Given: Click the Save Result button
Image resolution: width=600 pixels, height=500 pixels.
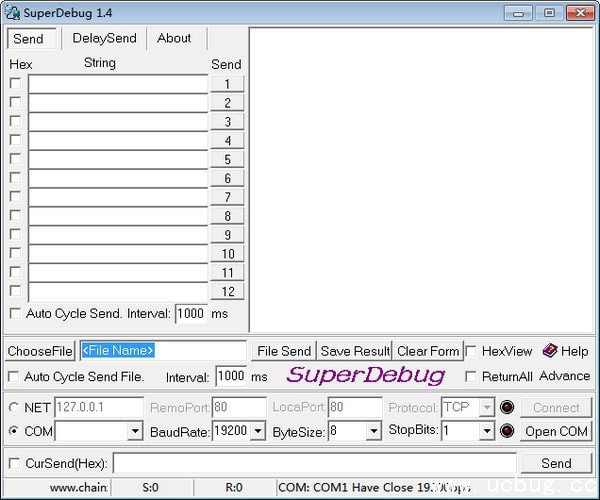Looking at the screenshot, I should click(x=355, y=351).
